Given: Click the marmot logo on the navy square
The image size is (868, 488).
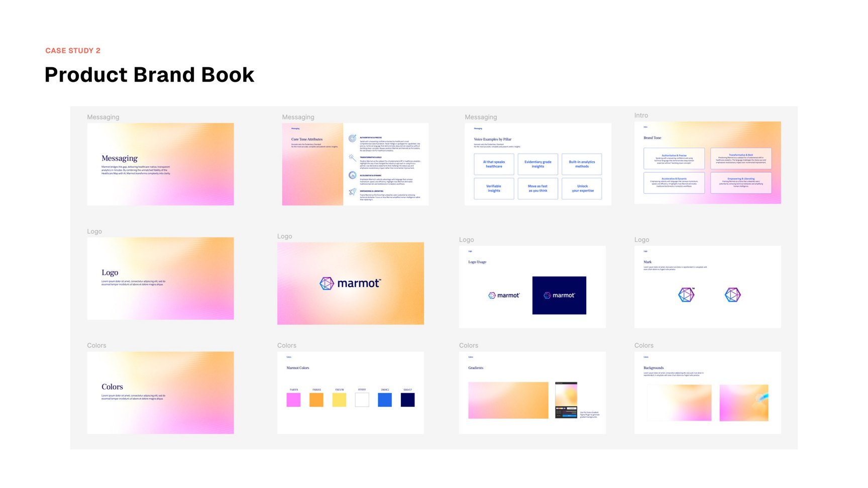Looking at the screenshot, I should pyautogui.click(x=559, y=295).
